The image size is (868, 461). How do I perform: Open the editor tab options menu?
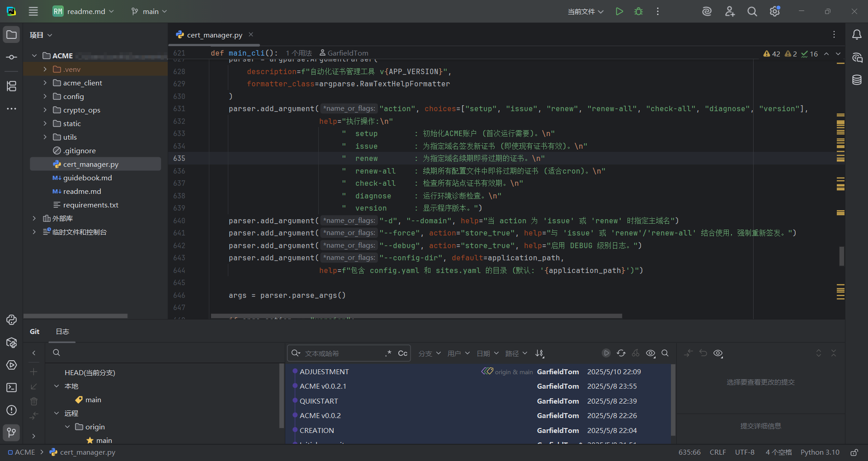point(834,34)
